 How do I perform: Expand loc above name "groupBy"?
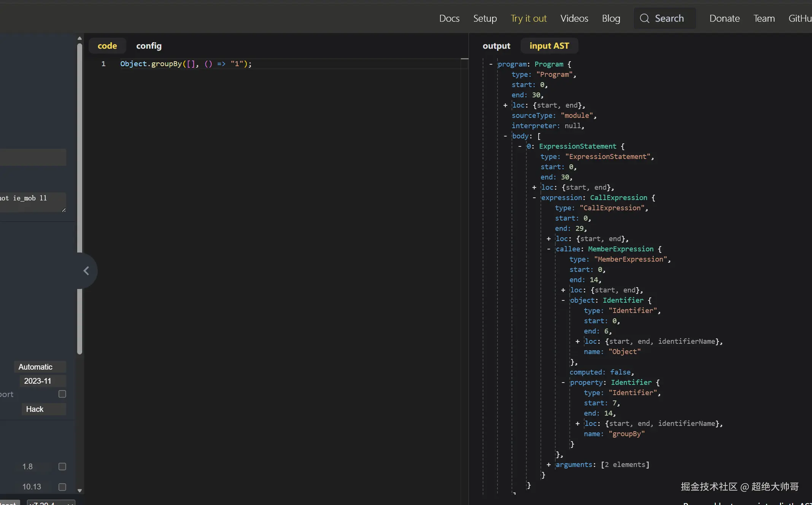(577, 424)
